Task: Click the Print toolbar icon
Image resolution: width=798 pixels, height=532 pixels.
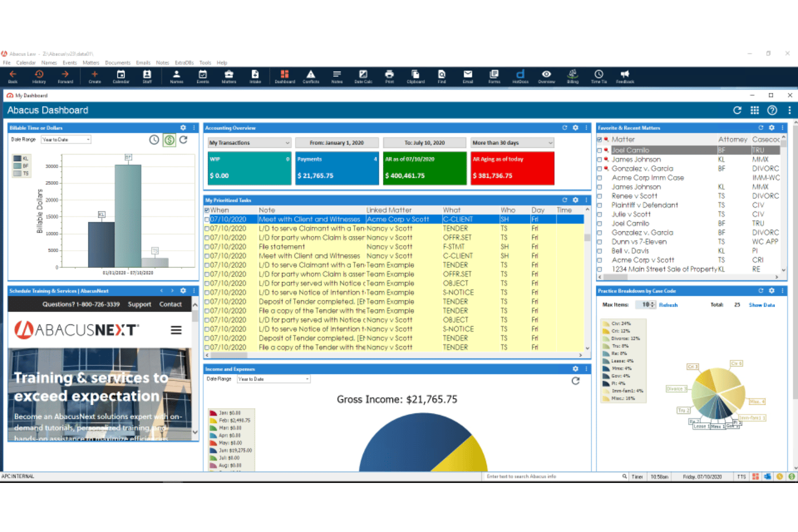Action: click(x=389, y=77)
